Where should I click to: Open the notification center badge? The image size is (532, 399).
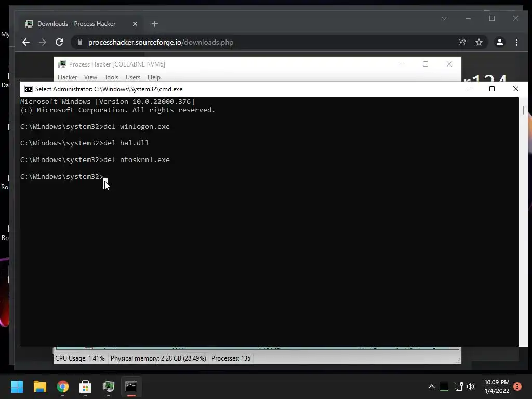tap(517, 387)
